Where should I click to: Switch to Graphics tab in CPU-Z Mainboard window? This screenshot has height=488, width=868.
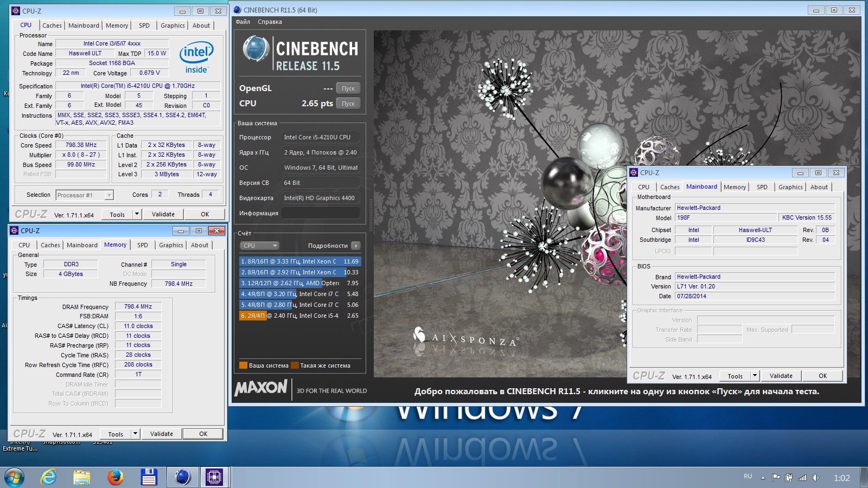(790, 187)
